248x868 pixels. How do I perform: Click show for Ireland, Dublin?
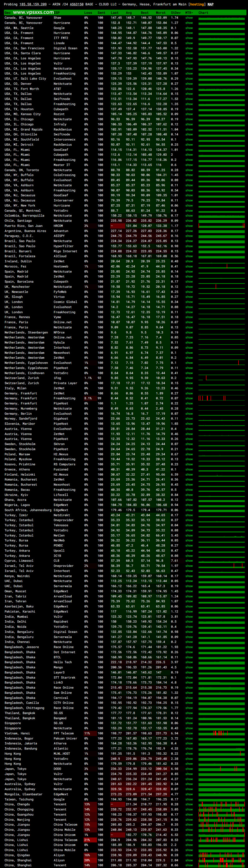(x=189, y=261)
